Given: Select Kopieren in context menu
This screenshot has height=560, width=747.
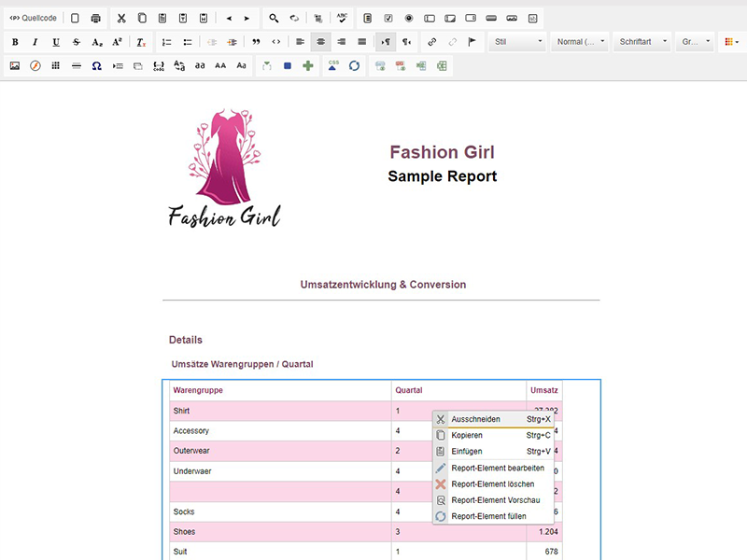Looking at the screenshot, I should coord(493,435).
